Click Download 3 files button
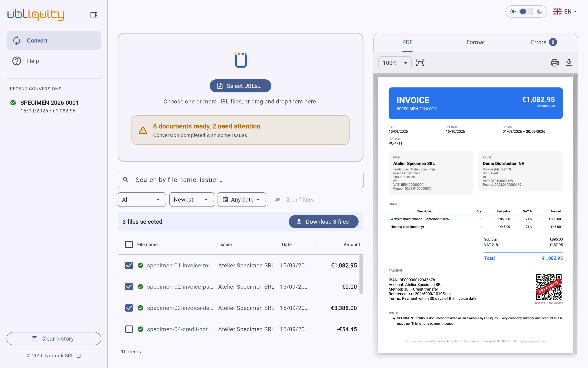 pyautogui.click(x=323, y=221)
